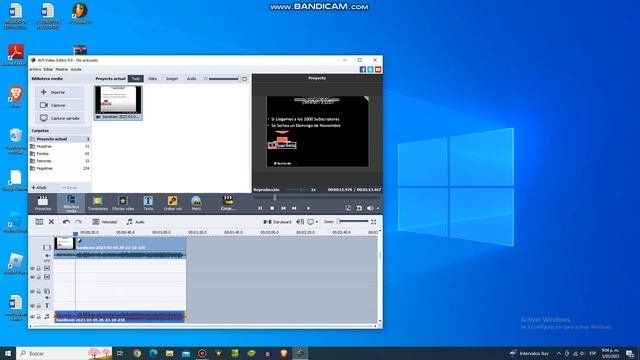This screenshot has height=360, width=640.
Task: Toggle eye visibility on the overlay track
Action: click(x=32, y=291)
